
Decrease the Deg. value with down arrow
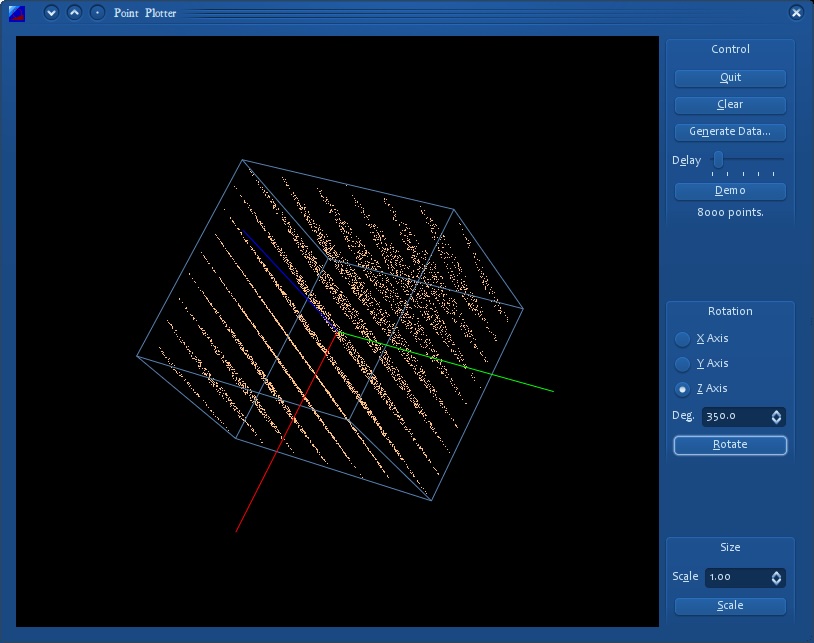[x=776, y=421]
